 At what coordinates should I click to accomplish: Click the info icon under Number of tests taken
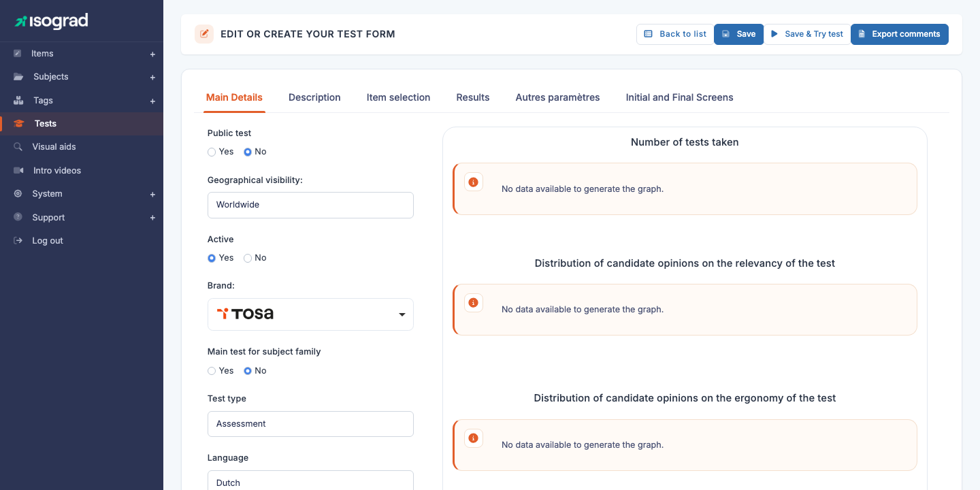pyautogui.click(x=474, y=182)
